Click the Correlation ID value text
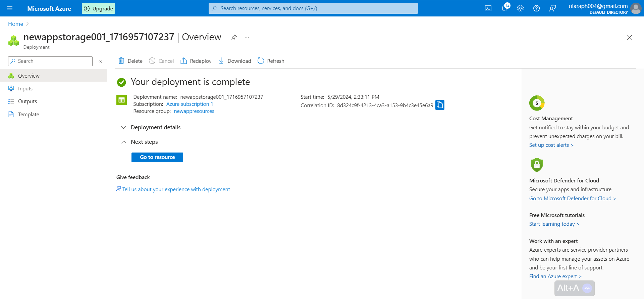Image resolution: width=644 pixels, height=299 pixels. (x=385, y=105)
